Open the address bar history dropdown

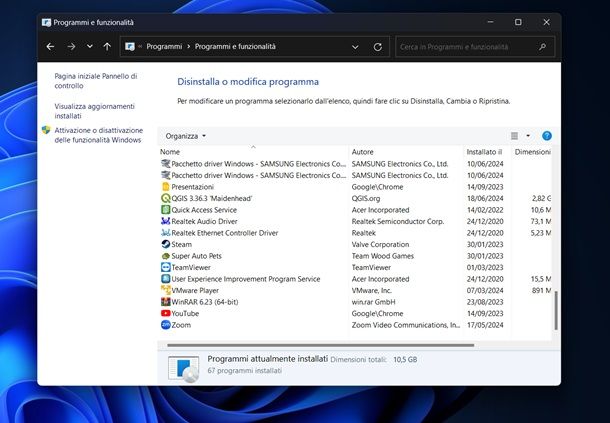355,47
